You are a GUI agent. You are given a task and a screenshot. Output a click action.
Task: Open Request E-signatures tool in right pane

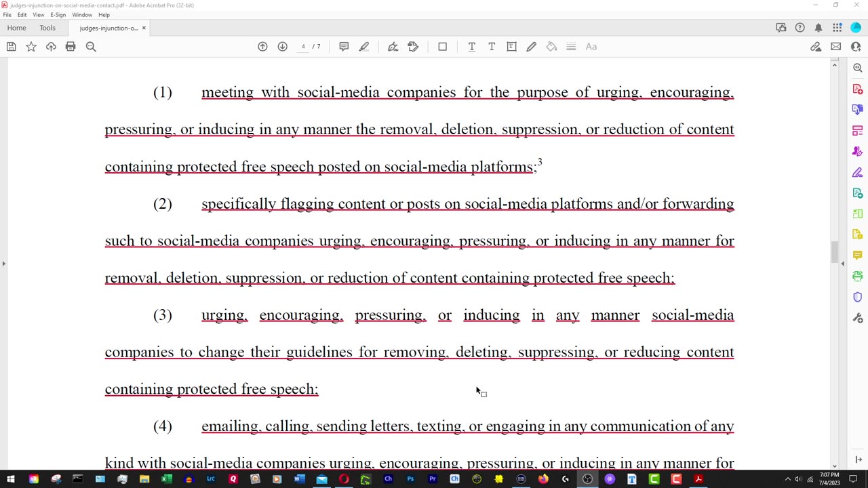(x=858, y=151)
